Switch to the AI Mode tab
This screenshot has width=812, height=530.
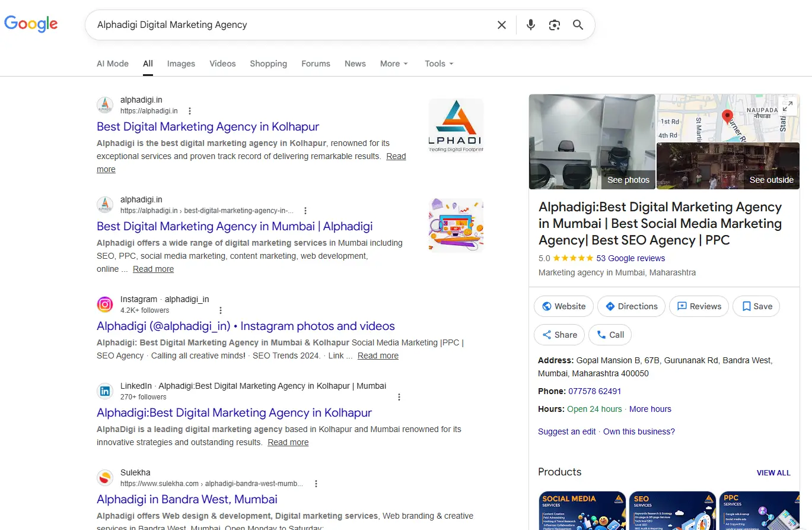click(x=113, y=64)
